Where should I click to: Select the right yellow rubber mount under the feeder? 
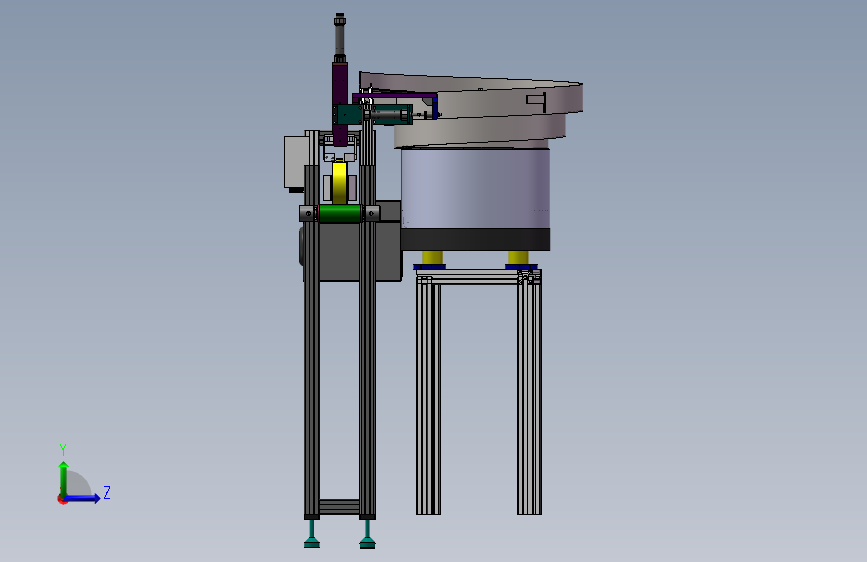pos(518,258)
